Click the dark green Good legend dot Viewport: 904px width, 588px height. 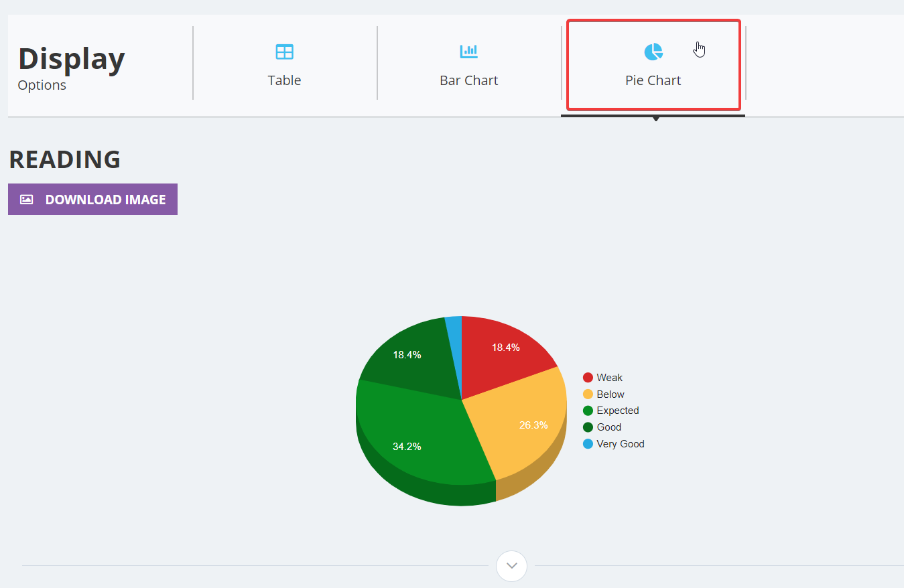(588, 427)
